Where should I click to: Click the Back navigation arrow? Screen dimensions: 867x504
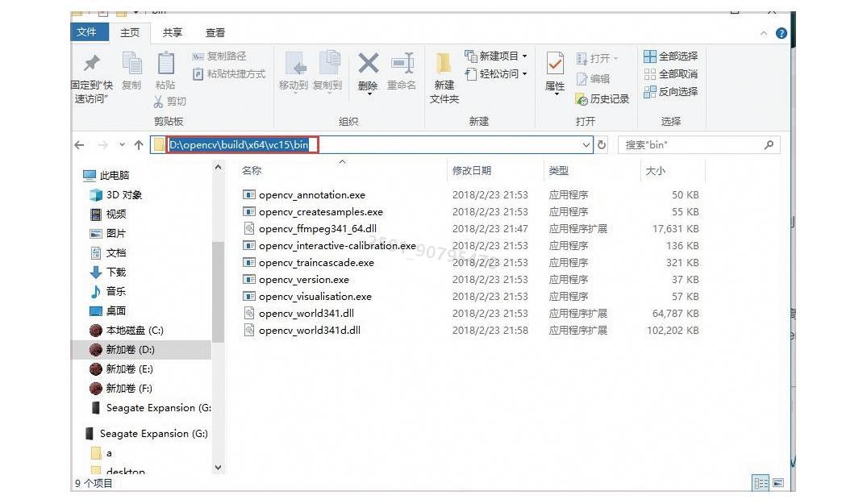tap(80, 145)
